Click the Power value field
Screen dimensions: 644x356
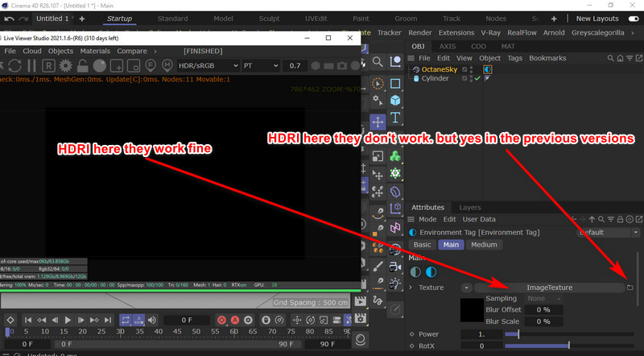pos(481,334)
